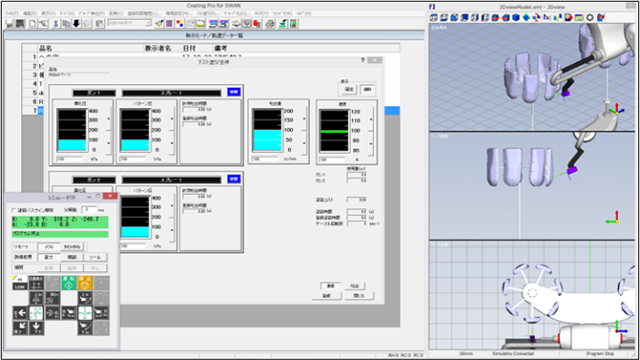Select the INCHING mode toggle
This screenshot has height=360, width=640.
pyautogui.click(x=72, y=247)
